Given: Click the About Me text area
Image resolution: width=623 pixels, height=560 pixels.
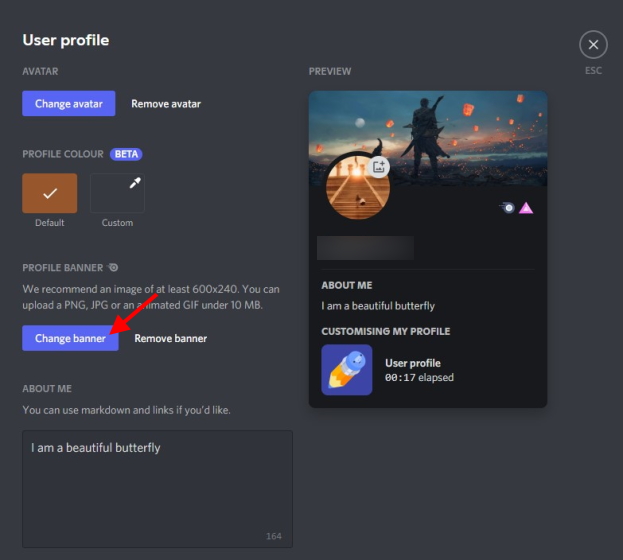Looking at the screenshot, I should [x=157, y=489].
